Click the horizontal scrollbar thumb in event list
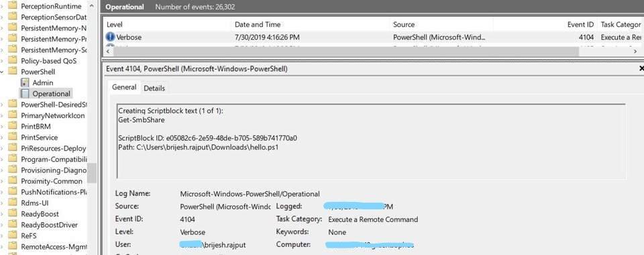 [346, 51]
